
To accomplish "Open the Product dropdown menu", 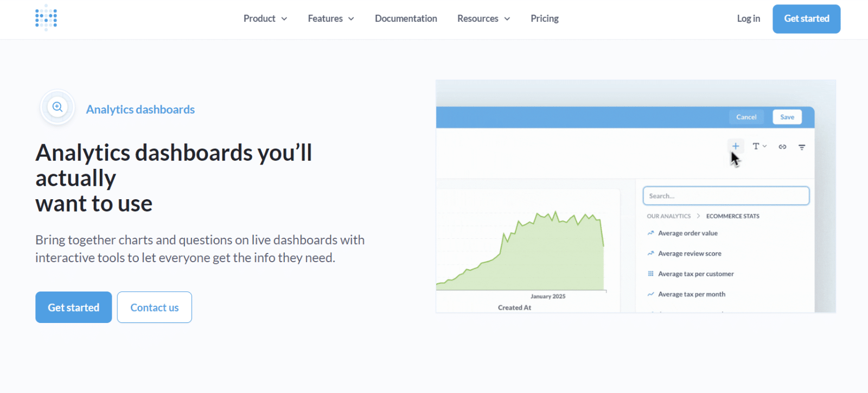I will (x=265, y=18).
